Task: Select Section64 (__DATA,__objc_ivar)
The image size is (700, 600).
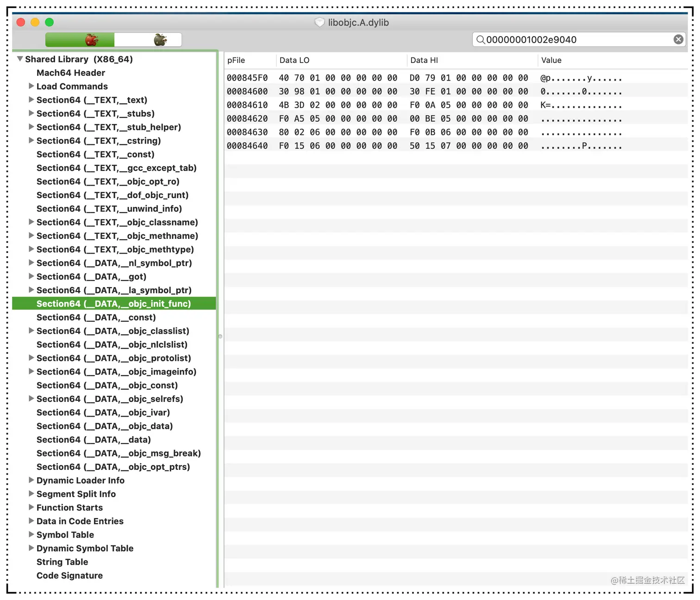Action: point(103,412)
